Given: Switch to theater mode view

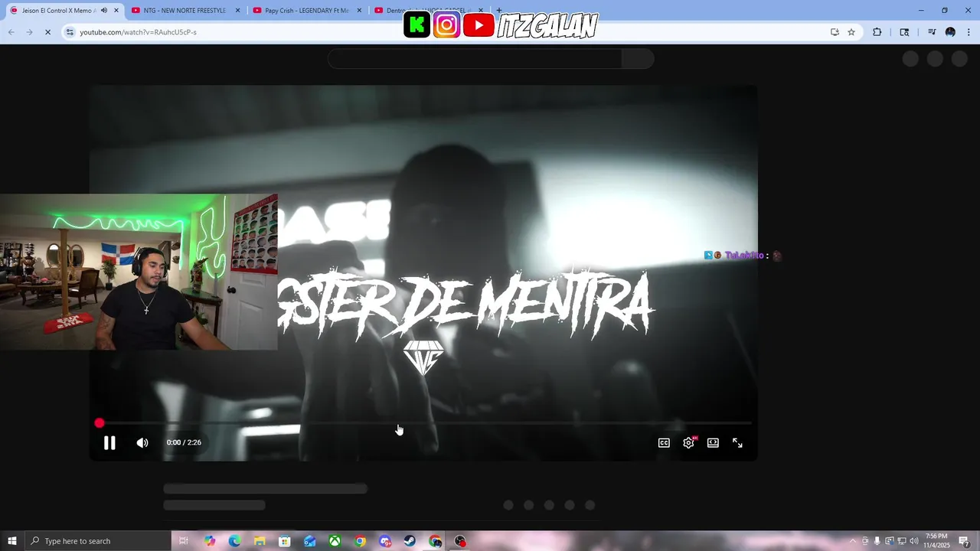Looking at the screenshot, I should click(713, 442).
